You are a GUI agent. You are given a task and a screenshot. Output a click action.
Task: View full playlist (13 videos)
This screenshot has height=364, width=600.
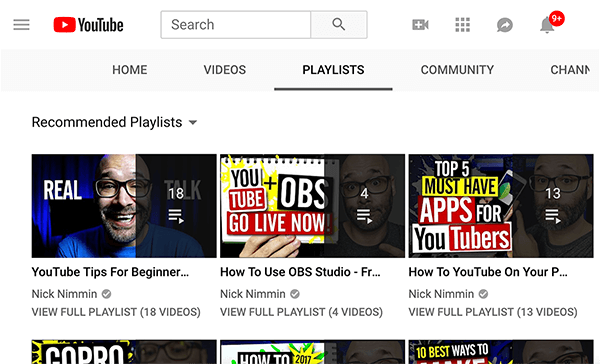(493, 312)
